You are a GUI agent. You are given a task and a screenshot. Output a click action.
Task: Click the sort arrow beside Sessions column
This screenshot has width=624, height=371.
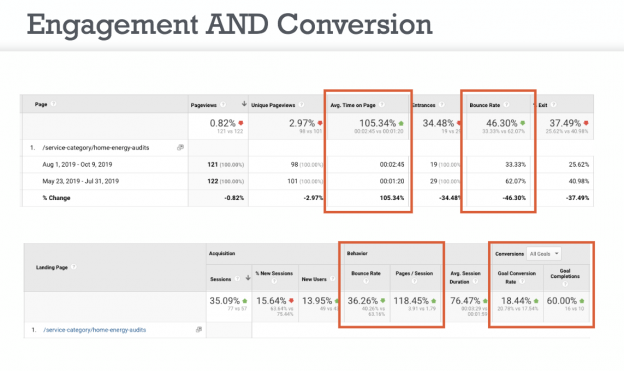(x=248, y=278)
